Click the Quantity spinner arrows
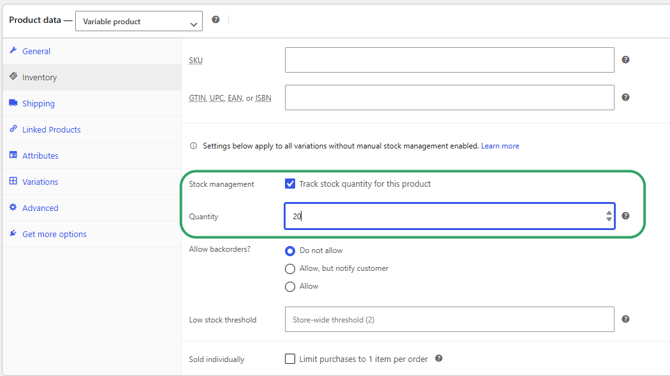The height and width of the screenshot is (376, 670). 609,216
